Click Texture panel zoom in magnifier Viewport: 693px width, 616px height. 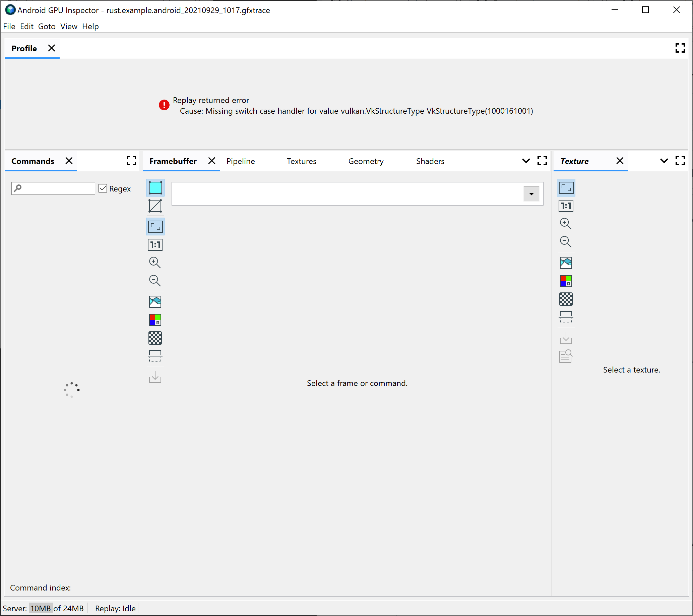coord(566,224)
